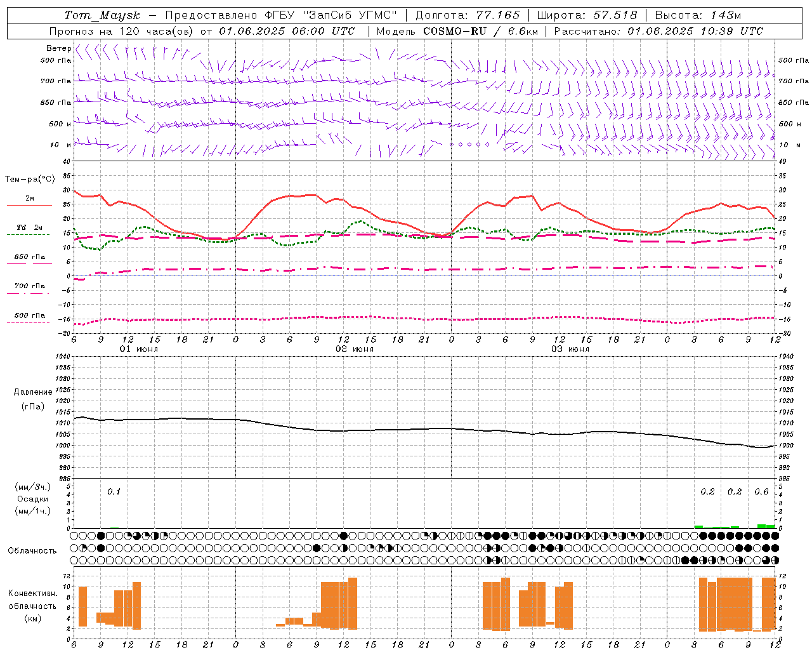
Task: Select the elevation text Высота: 143м
Action: tap(698, 15)
